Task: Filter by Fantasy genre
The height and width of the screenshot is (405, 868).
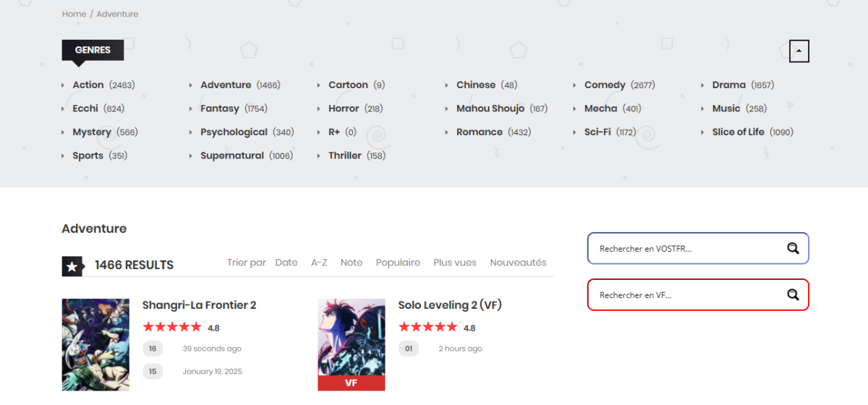Action: click(220, 108)
